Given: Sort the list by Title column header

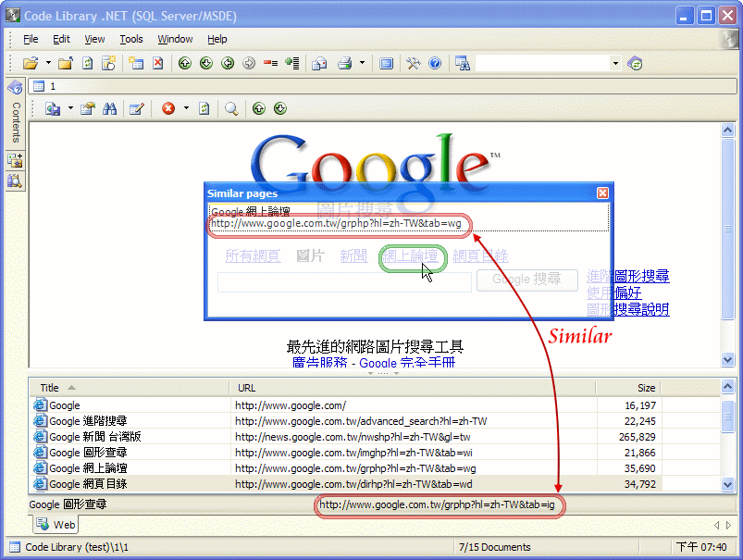Looking at the screenshot, I should (130, 388).
